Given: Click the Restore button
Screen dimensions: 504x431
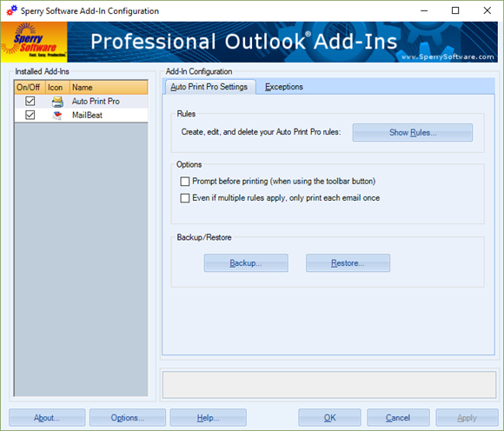Looking at the screenshot, I should (x=348, y=263).
